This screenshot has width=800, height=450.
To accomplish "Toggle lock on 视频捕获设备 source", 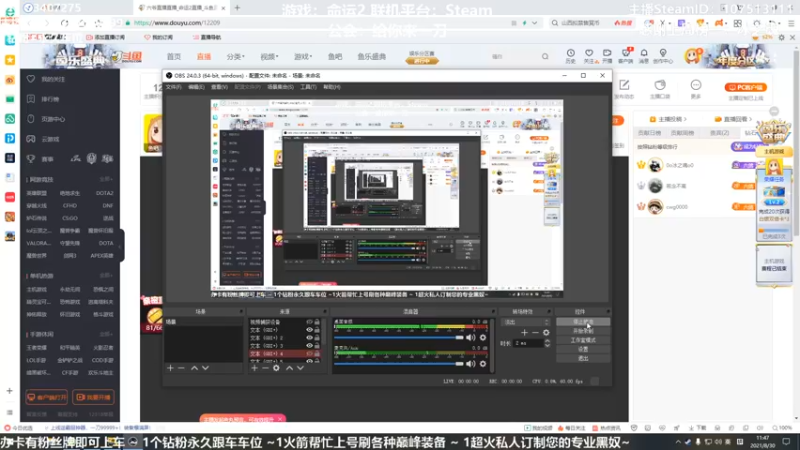I will [x=317, y=322].
